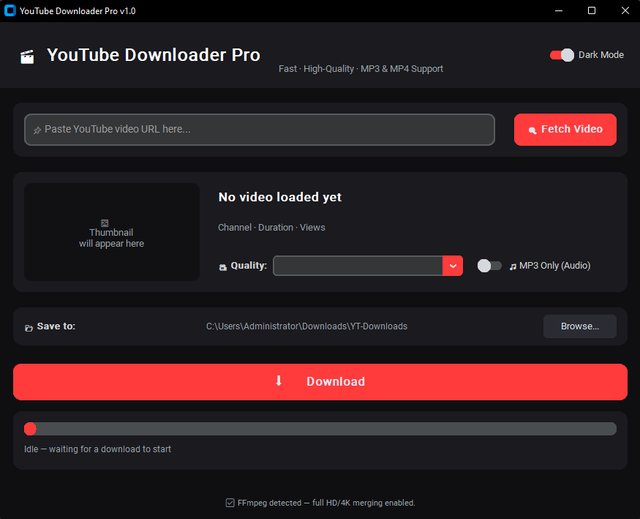Click Browse to choose save folder
This screenshot has width=640, height=519.
click(x=580, y=326)
